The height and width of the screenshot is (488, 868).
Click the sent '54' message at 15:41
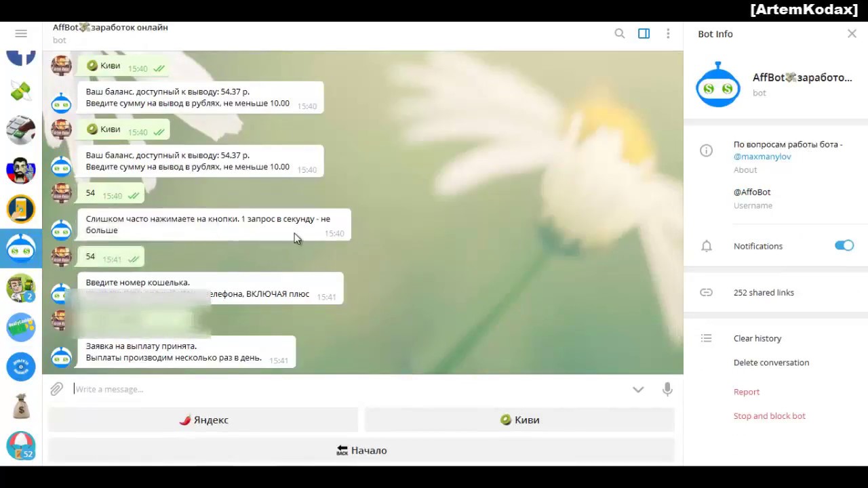[x=111, y=257]
